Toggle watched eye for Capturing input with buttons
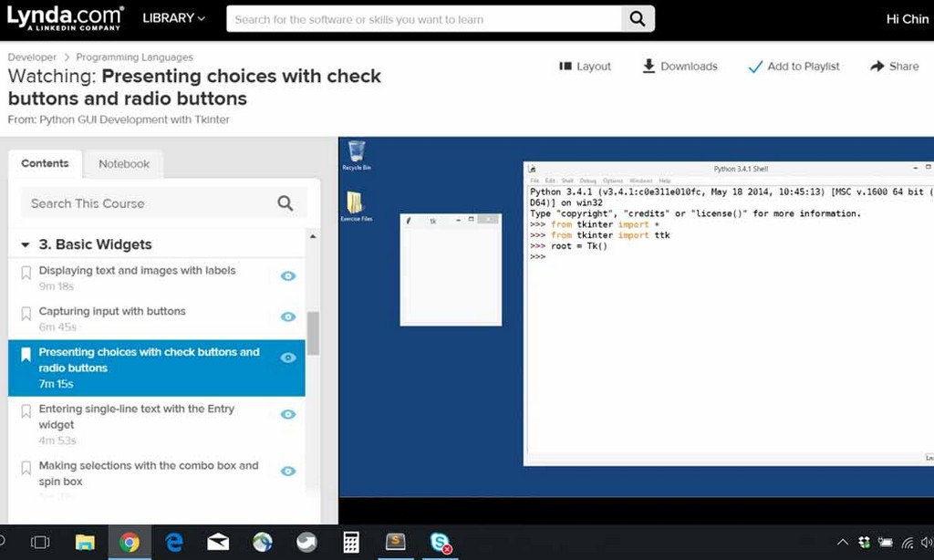This screenshot has height=560, width=934. point(288,316)
